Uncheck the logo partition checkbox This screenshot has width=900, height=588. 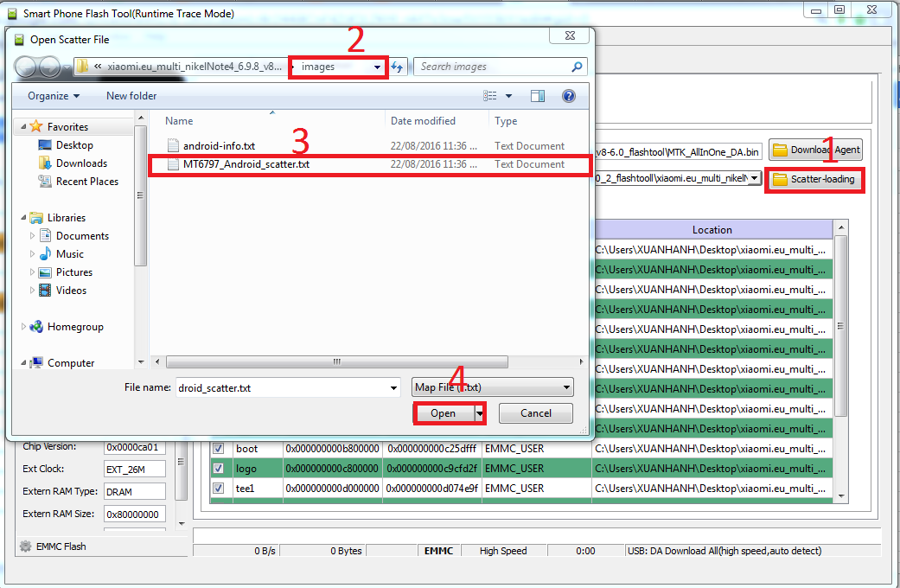[219, 469]
